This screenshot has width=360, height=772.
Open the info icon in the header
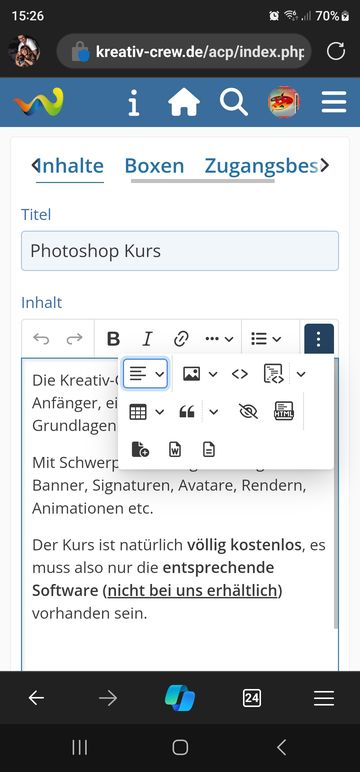(133, 102)
